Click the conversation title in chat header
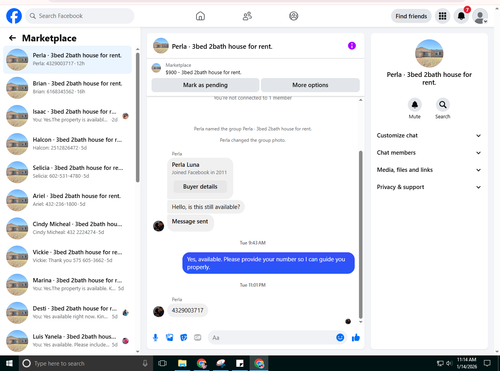The width and height of the screenshot is (500, 371). (x=222, y=47)
